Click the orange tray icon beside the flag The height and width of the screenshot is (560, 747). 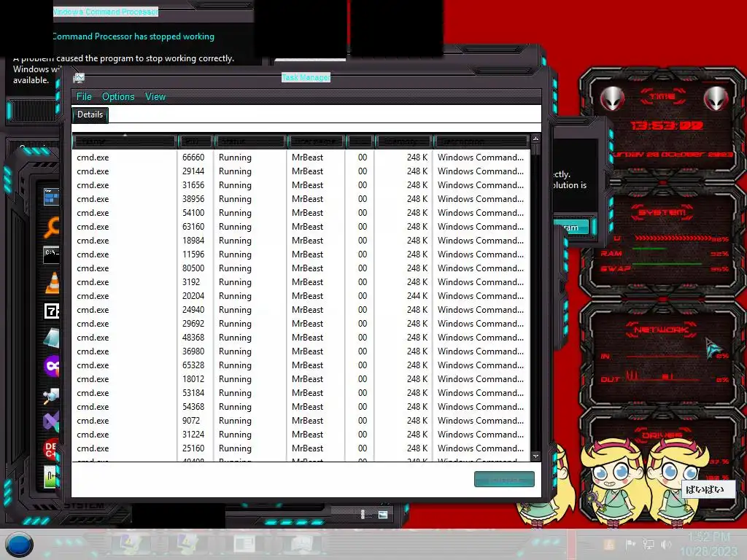(x=609, y=544)
